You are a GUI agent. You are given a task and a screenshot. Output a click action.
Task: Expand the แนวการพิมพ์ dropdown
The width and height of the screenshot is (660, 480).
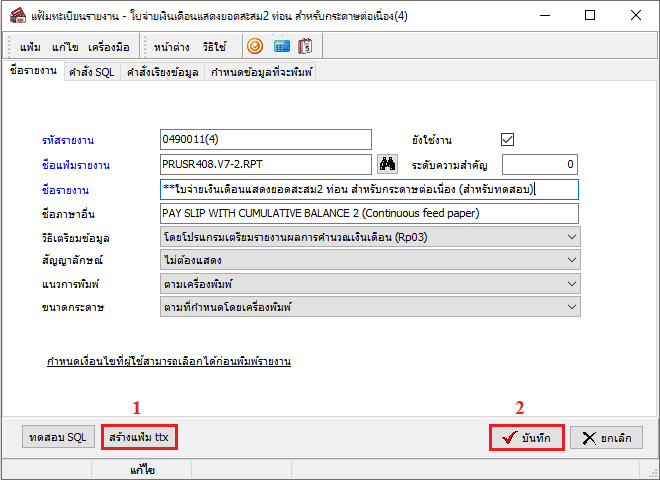point(571,283)
